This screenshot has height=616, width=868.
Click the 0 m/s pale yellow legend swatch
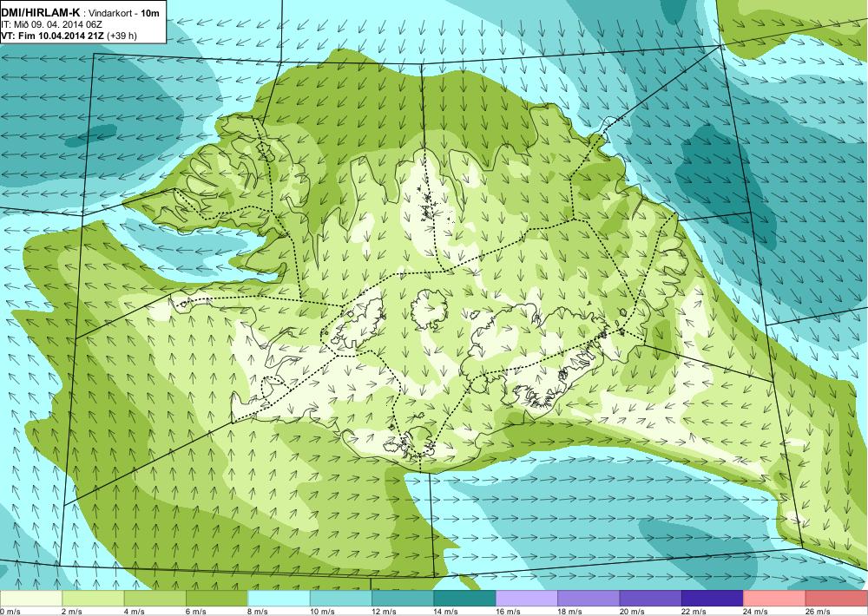point(31,599)
